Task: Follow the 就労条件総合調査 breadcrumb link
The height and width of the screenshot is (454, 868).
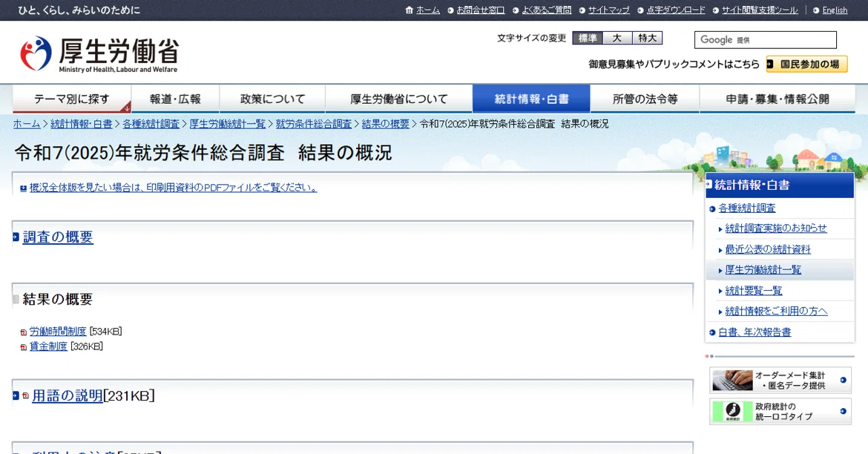Action: pos(314,124)
